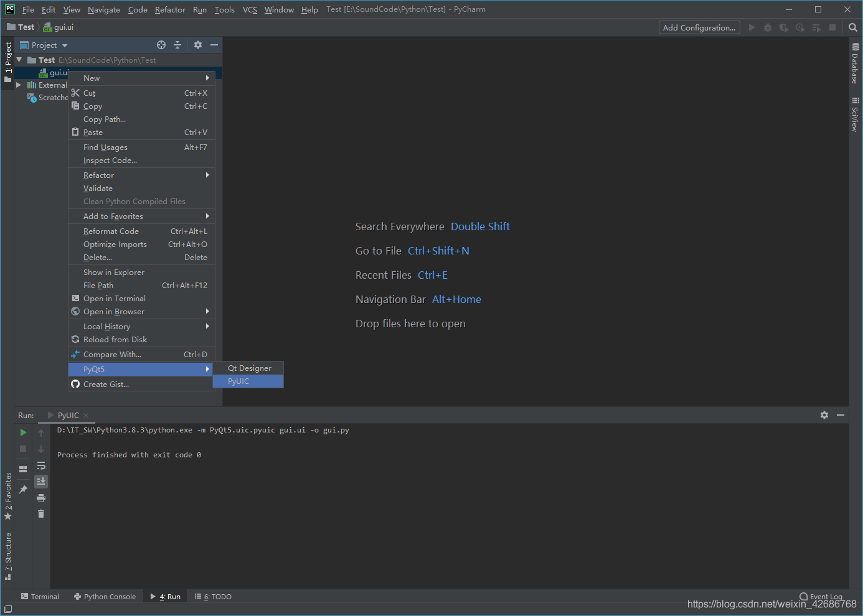Choose Open in Terminal
This screenshot has width=863, height=616.
141,298
